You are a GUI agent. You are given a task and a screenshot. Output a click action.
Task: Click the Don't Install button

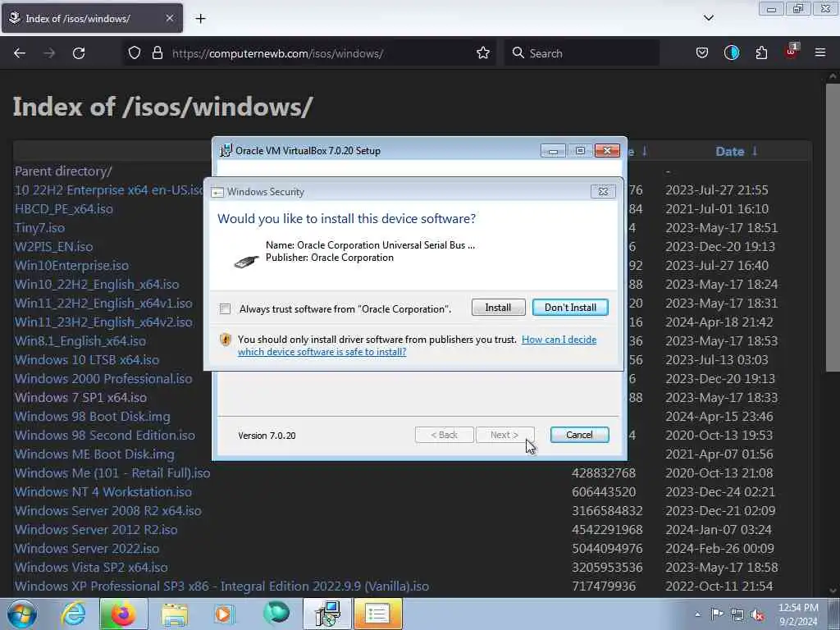tap(571, 308)
